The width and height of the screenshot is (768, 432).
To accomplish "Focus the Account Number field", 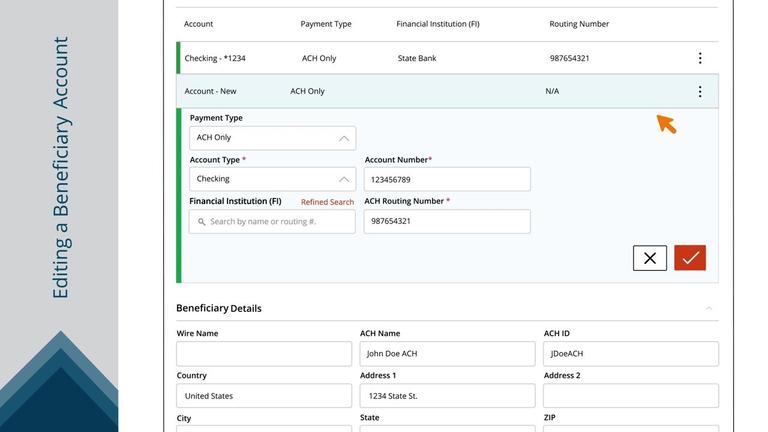I will (447, 179).
